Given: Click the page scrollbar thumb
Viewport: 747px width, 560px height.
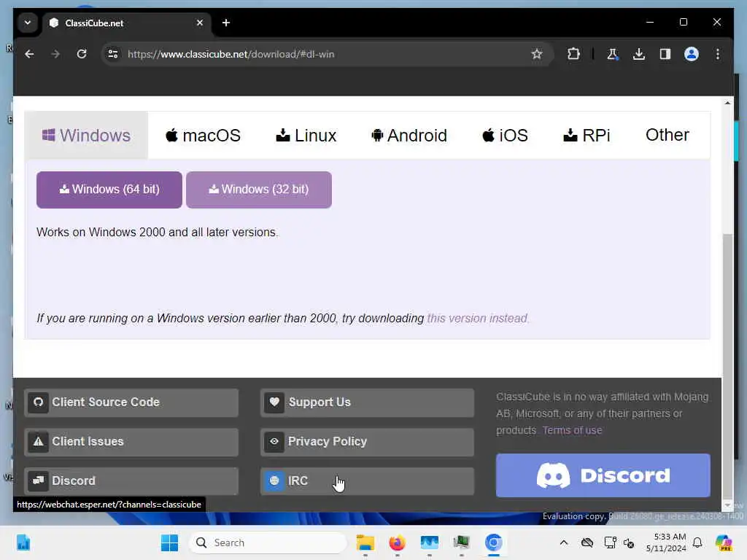Looking at the screenshot, I should click(x=727, y=366).
